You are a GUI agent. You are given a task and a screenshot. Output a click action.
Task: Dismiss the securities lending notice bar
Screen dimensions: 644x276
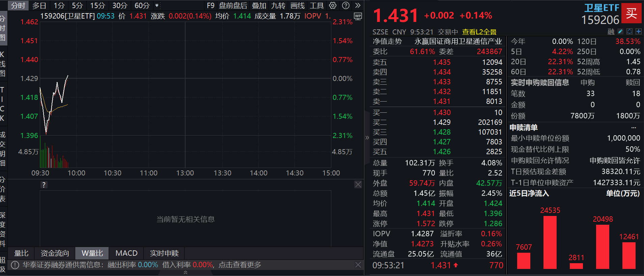(358, 265)
